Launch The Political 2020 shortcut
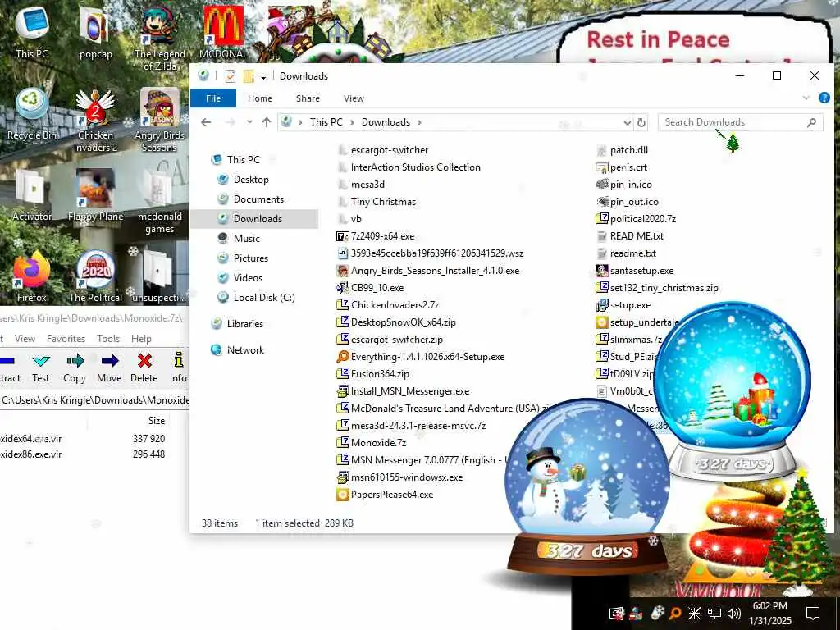 click(x=95, y=276)
